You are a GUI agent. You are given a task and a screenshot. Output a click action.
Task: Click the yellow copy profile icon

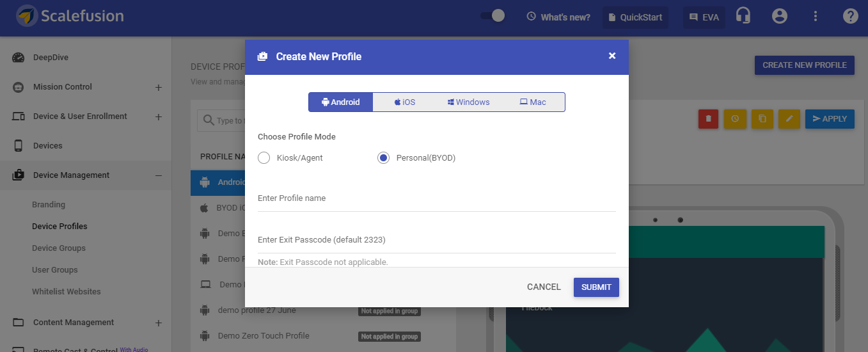[x=762, y=119]
